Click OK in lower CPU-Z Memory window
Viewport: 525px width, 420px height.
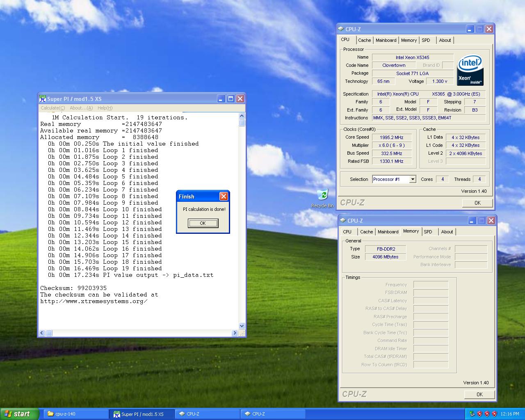pos(479,394)
